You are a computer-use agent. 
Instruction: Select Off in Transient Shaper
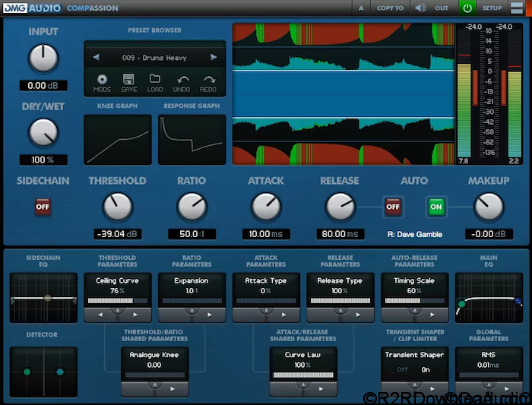[x=403, y=369]
